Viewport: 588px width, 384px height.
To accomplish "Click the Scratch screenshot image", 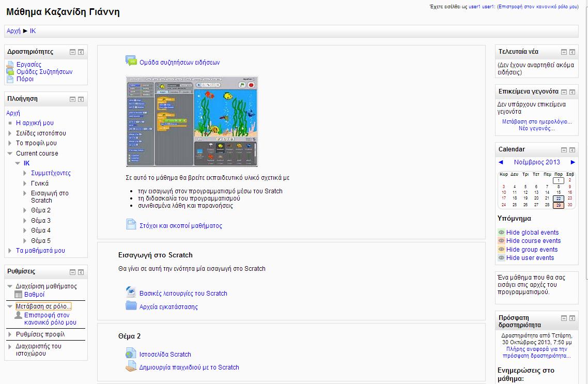I will [x=192, y=121].
